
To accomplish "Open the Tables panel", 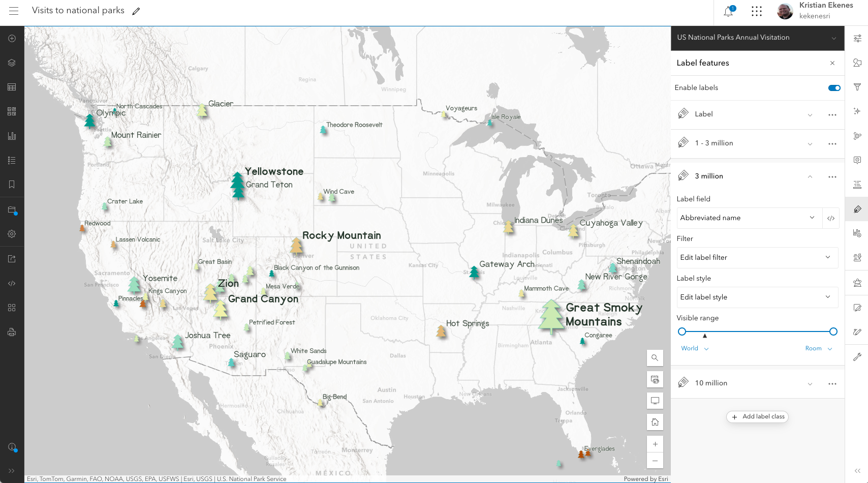I will click(12, 87).
